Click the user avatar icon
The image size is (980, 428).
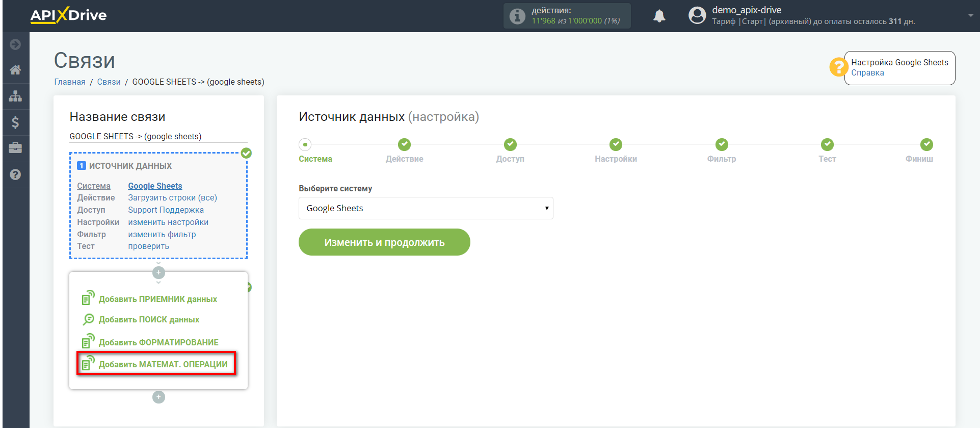click(697, 15)
